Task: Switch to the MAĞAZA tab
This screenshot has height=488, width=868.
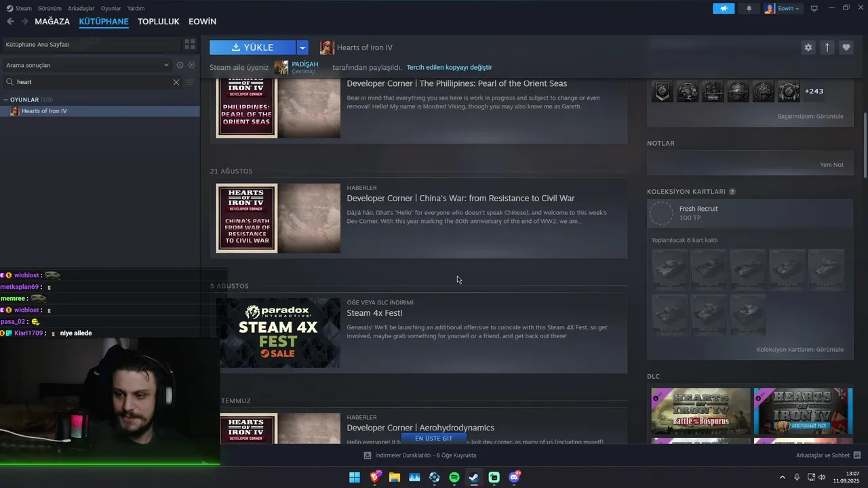Action: 52,22
